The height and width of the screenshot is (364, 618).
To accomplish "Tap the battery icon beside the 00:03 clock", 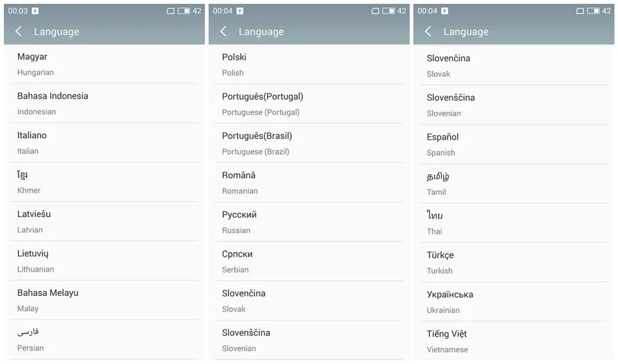I will [x=184, y=11].
